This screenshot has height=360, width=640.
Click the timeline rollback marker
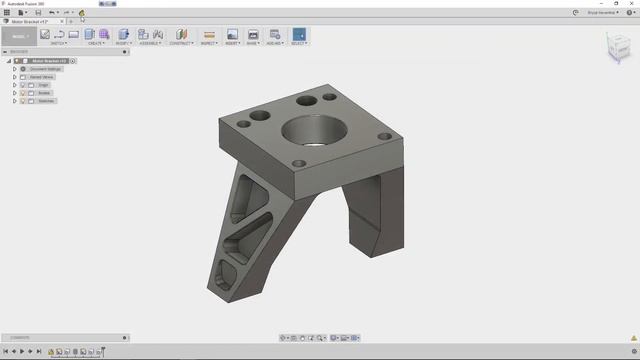tap(103, 351)
